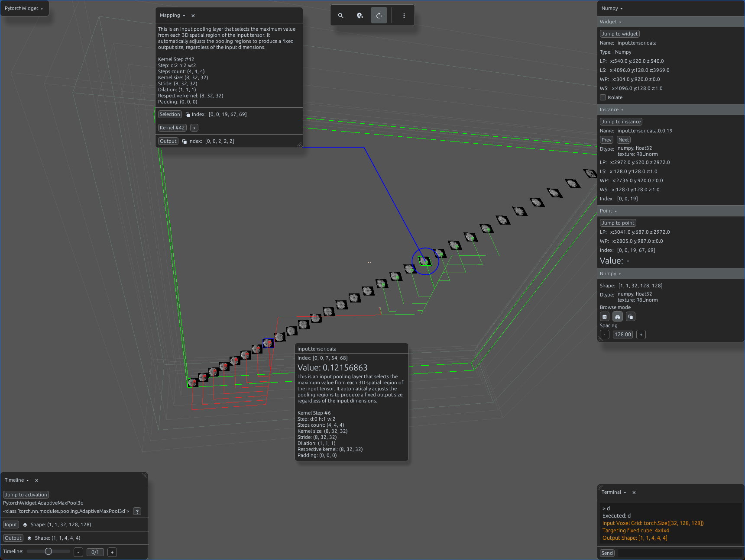Click the copy icon beside Output index
Screen dimensions: 745x560
(184, 142)
